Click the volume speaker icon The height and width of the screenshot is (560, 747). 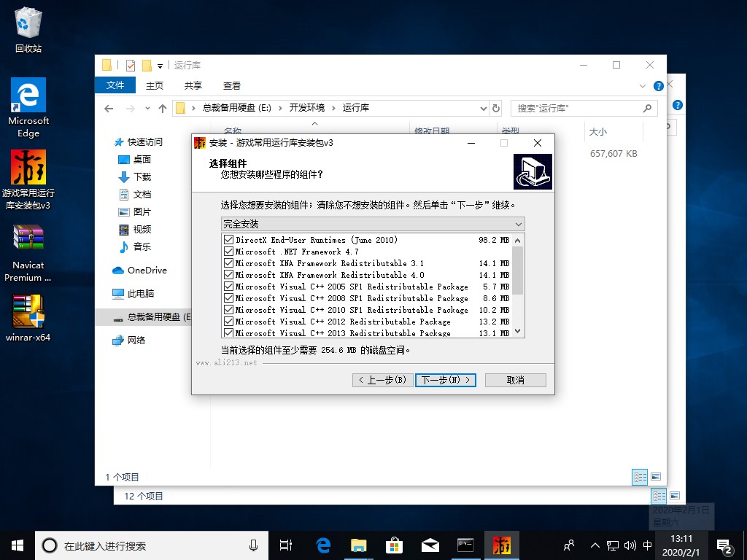point(630,545)
